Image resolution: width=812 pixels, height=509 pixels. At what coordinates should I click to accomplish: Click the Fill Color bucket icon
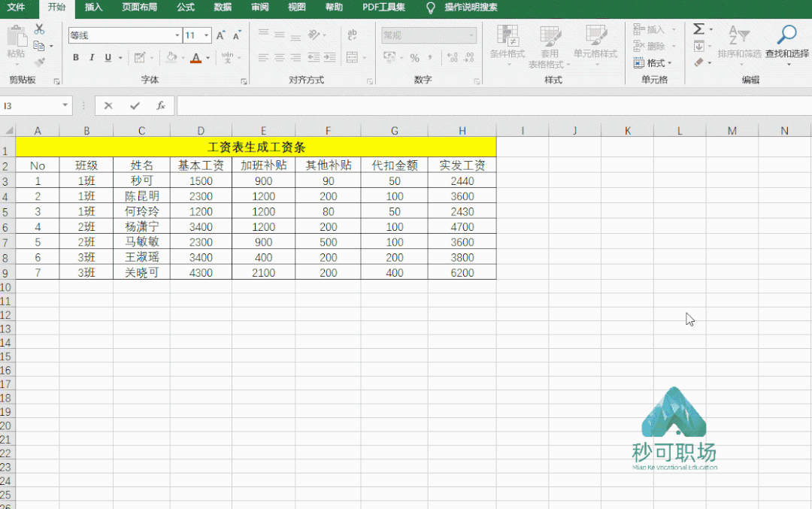171,57
